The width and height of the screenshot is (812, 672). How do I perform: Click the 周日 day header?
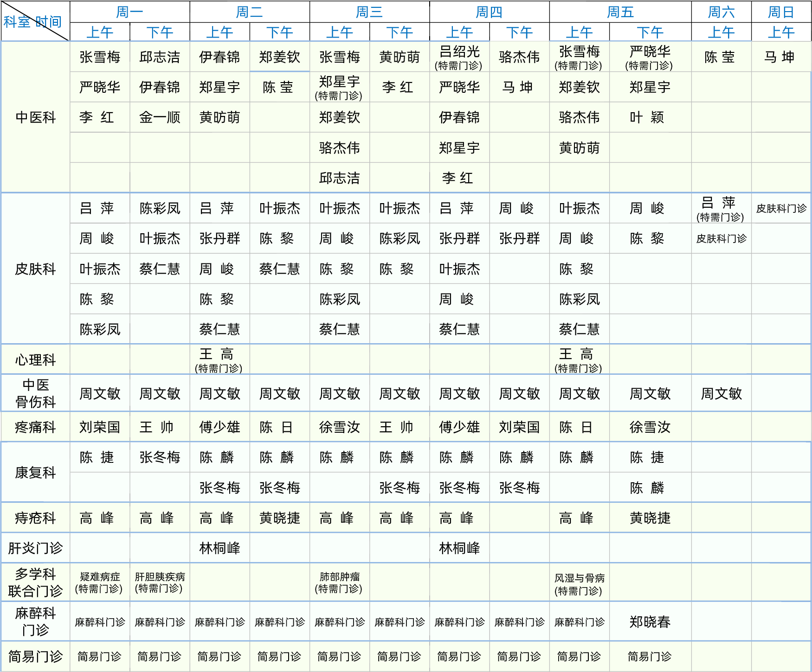click(781, 12)
